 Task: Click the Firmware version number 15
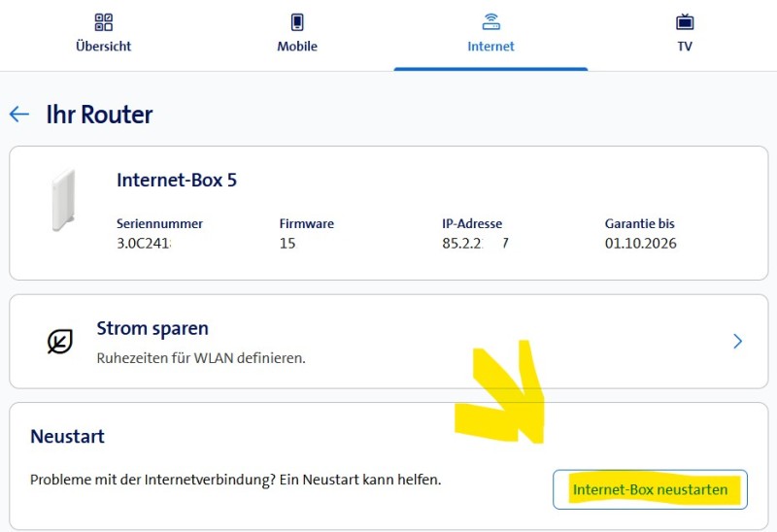287,244
